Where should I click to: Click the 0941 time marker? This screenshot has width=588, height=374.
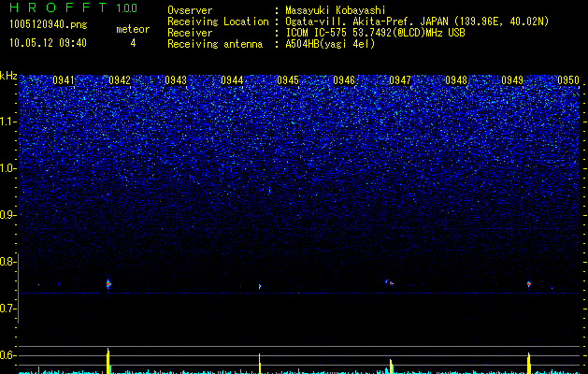[x=64, y=80]
